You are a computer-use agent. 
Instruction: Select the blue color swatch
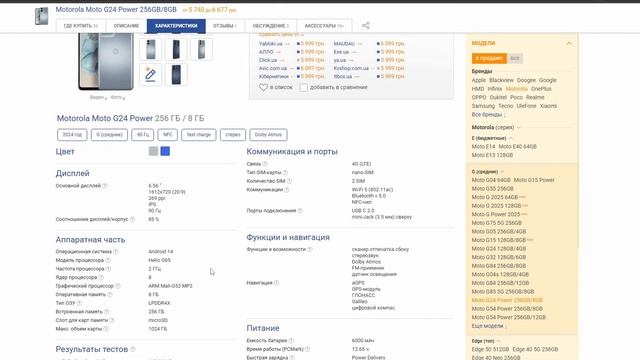pyautogui.click(x=165, y=151)
